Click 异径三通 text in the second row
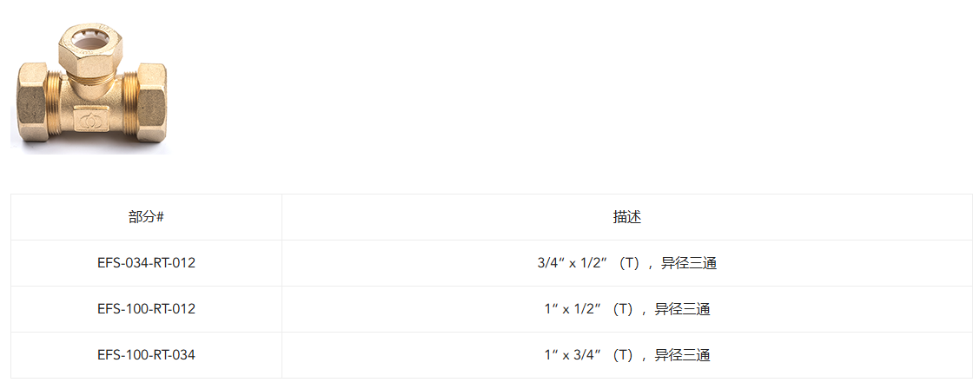 (x=683, y=309)
